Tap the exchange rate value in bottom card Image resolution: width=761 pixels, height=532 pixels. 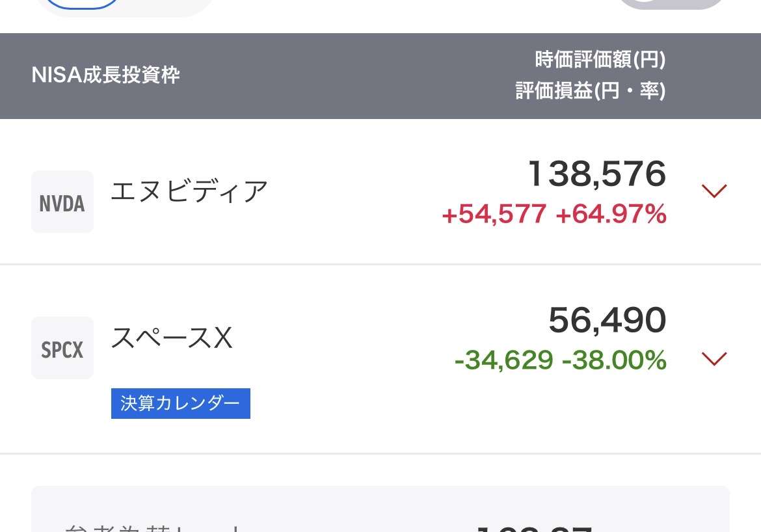534,528
